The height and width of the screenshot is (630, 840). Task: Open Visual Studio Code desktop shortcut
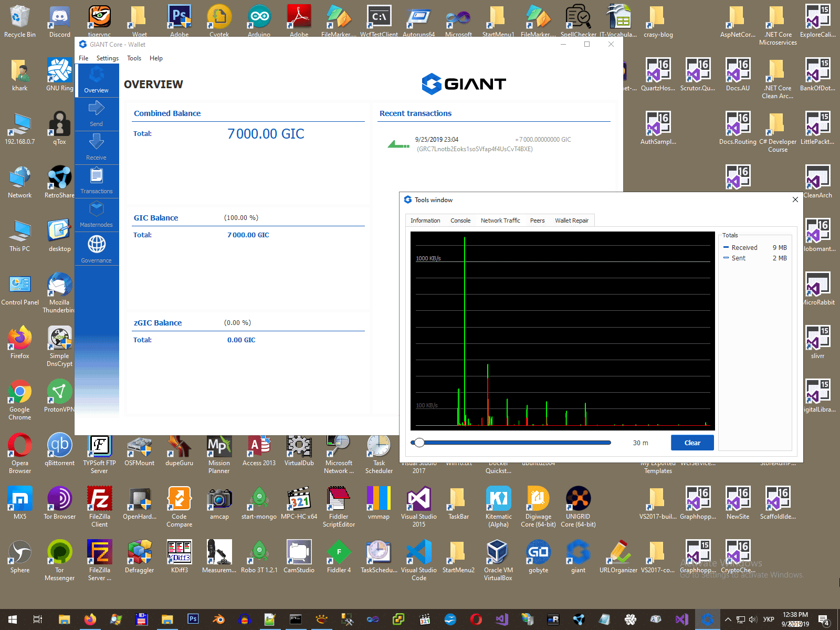(x=419, y=560)
